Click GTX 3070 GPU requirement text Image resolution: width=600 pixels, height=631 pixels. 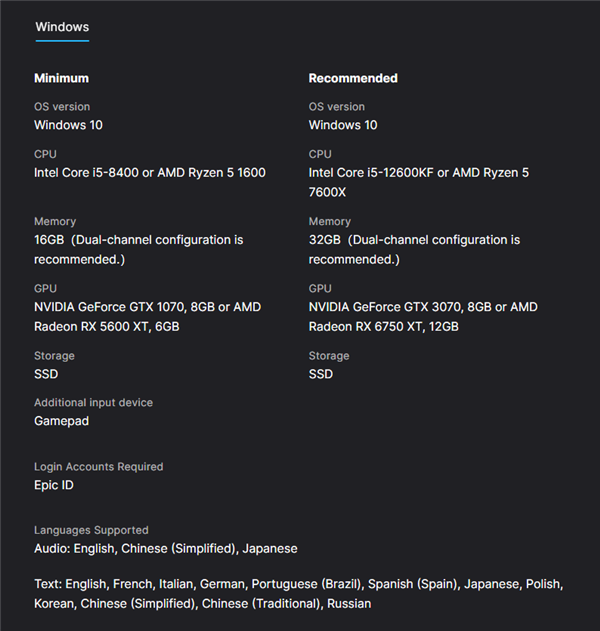click(x=423, y=307)
